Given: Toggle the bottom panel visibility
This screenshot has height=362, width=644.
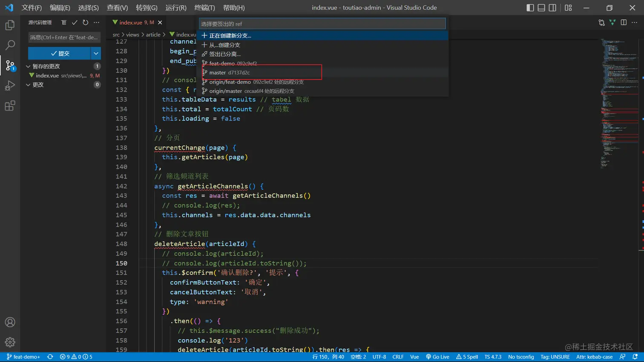Looking at the screenshot, I should click(541, 8).
